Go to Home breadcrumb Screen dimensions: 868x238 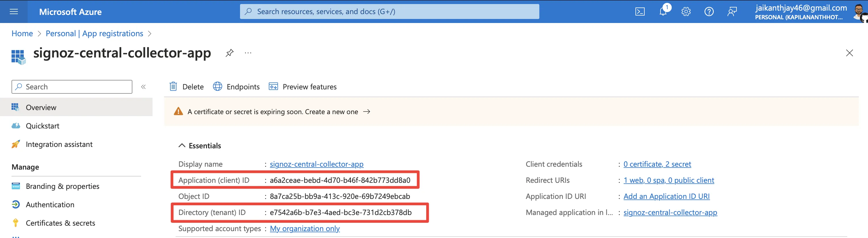click(22, 34)
